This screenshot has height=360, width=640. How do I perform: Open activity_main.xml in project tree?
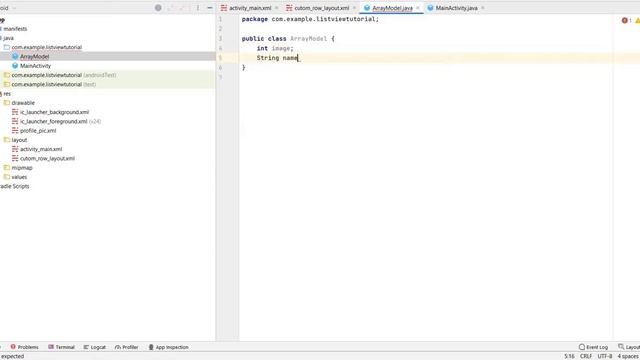[41, 149]
